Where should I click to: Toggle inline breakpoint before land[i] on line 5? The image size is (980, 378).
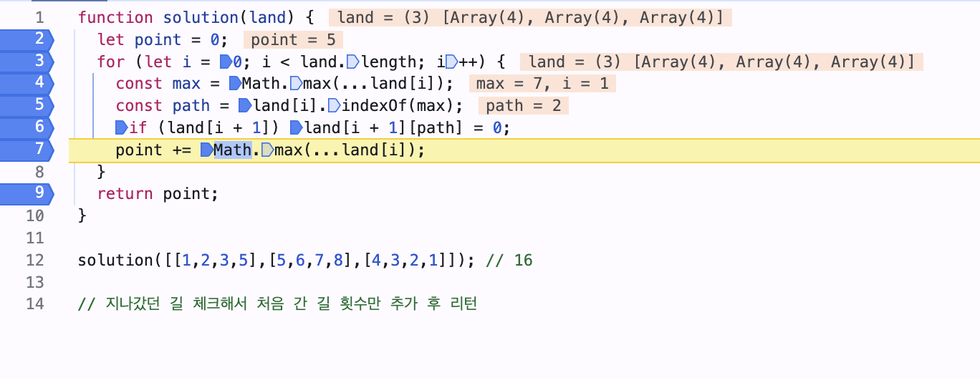244,106
